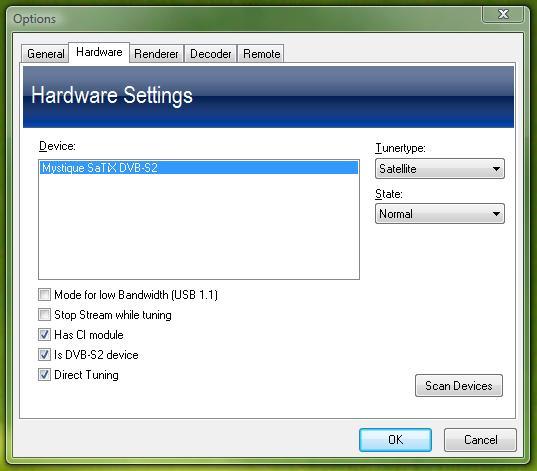The width and height of the screenshot is (537, 471).
Task: Close the Options window
Action: (x=503, y=14)
